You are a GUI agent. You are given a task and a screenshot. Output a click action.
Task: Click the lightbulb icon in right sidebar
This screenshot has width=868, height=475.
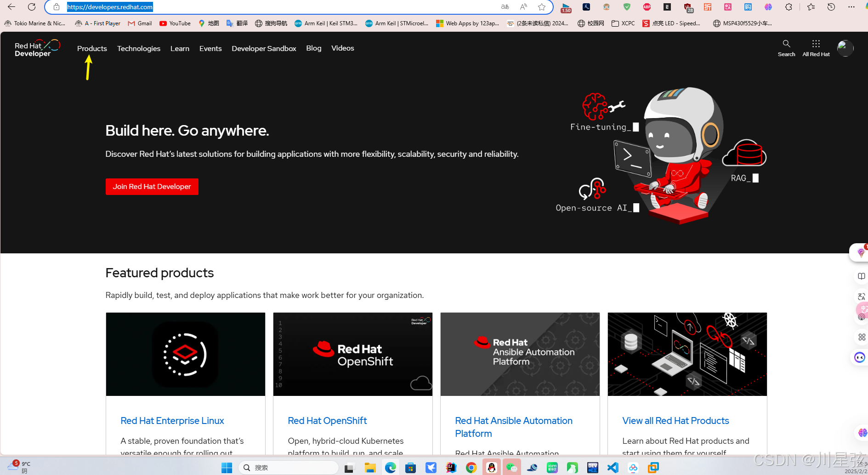pyautogui.click(x=861, y=252)
